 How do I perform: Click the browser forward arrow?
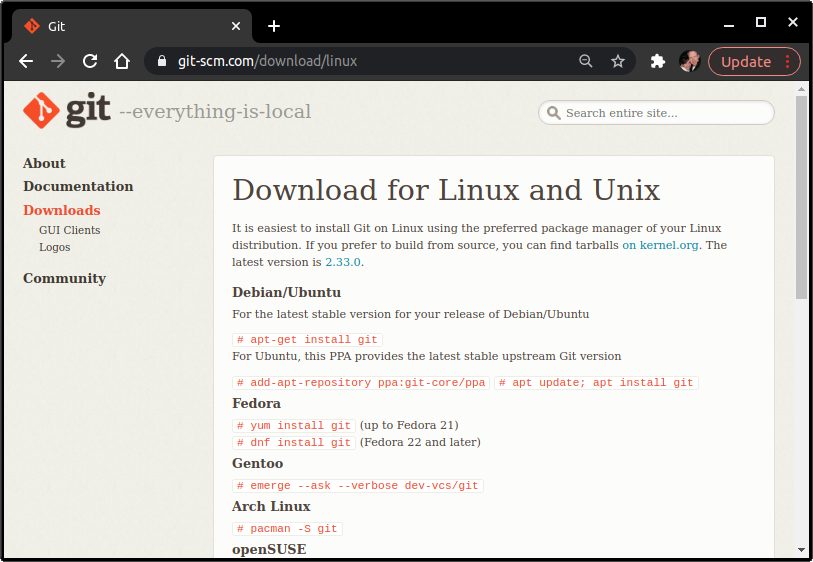(x=58, y=61)
